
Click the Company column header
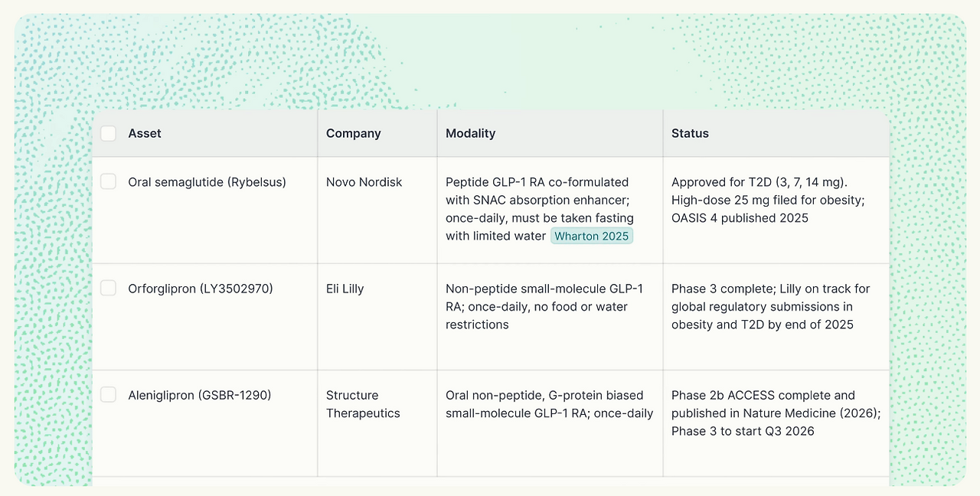(x=354, y=133)
